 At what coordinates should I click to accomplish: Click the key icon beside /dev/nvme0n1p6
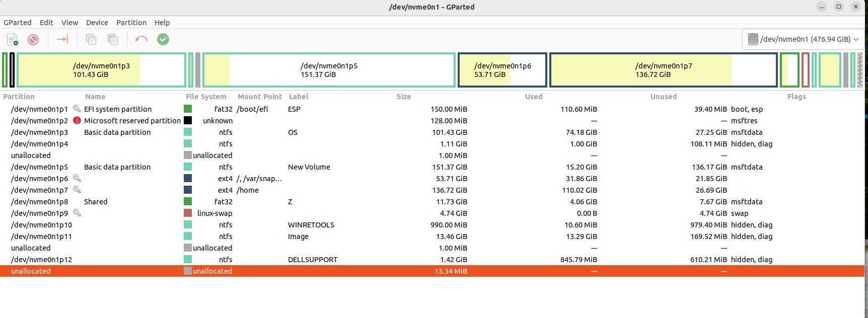pyautogui.click(x=77, y=178)
